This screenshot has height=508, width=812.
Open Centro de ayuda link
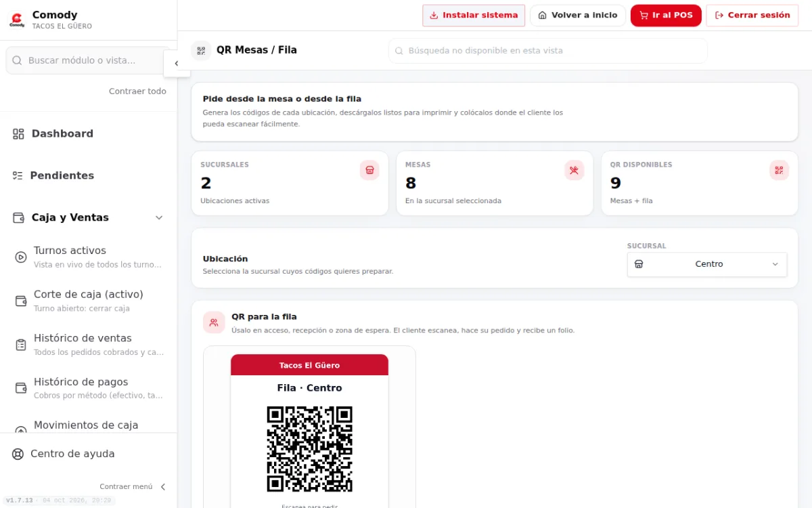pyautogui.click(x=72, y=454)
